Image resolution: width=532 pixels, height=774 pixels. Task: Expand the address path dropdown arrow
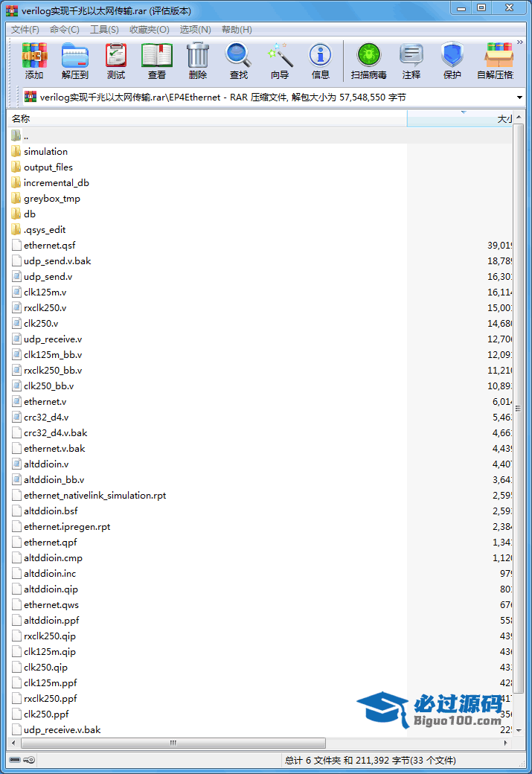pos(519,97)
